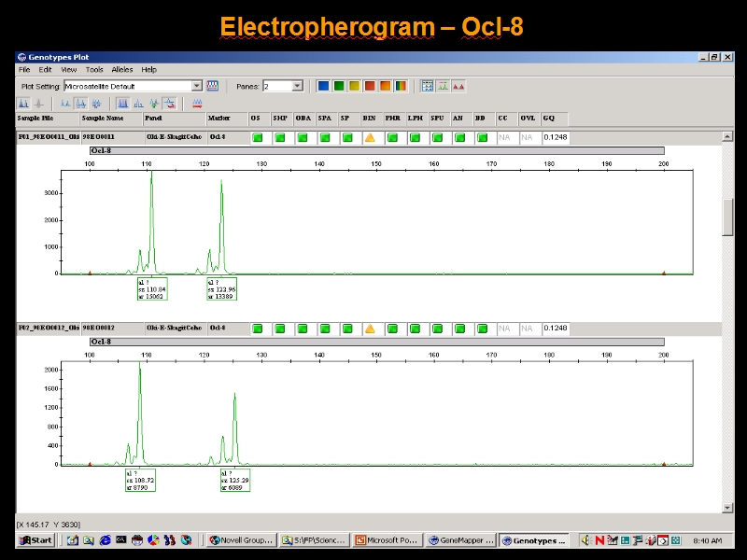Click the green down-arrow peak icon
This screenshot has width=747, height=560.
[x=154, y=104]
